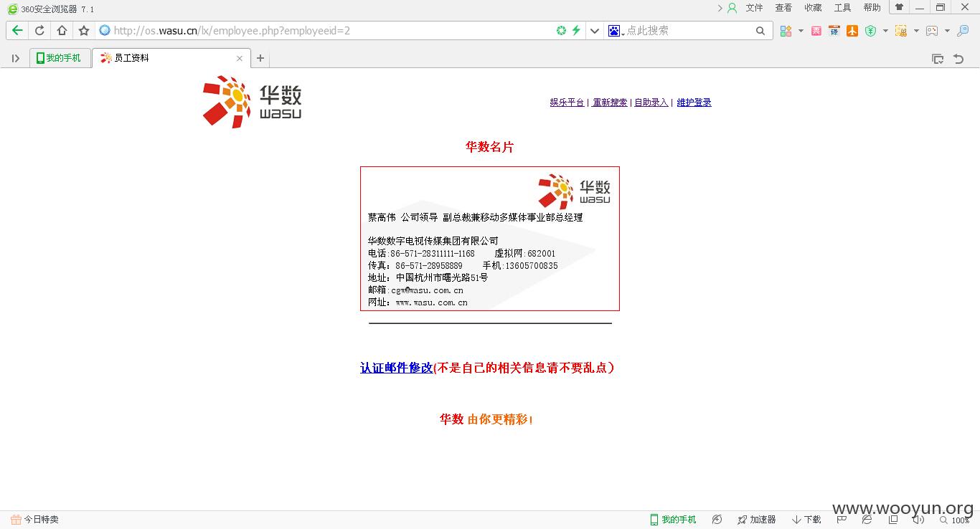This screenshot has width=980, height=529.
Task: Click the business card wasu logo
Action: coord(575,191)
